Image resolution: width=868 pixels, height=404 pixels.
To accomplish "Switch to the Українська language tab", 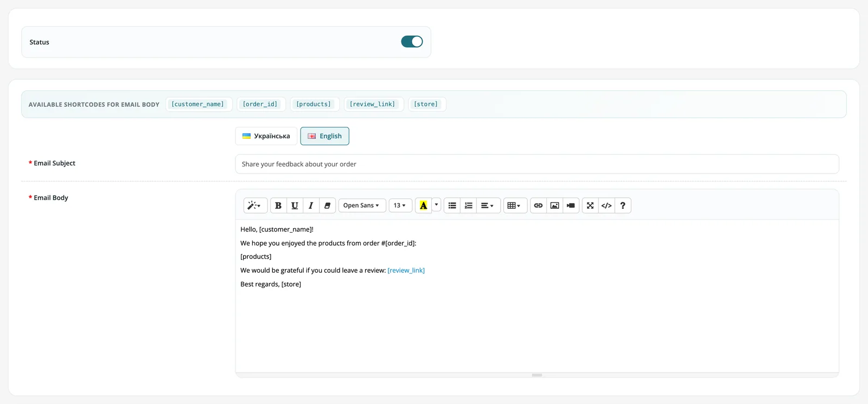I will (266, 136).
